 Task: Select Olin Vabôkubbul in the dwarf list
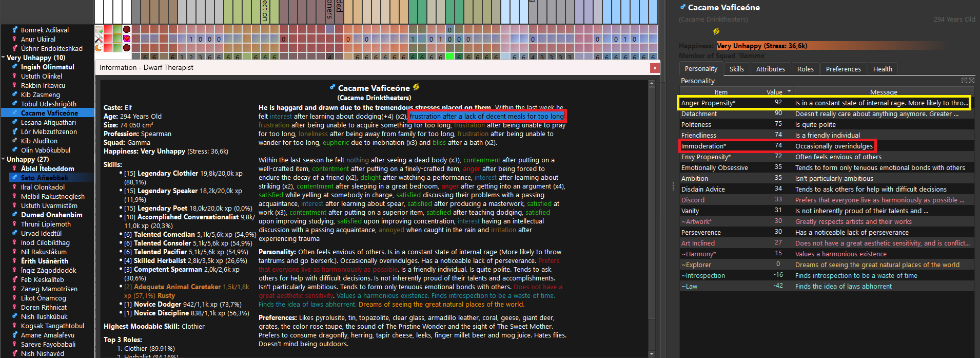click(46, 150)
